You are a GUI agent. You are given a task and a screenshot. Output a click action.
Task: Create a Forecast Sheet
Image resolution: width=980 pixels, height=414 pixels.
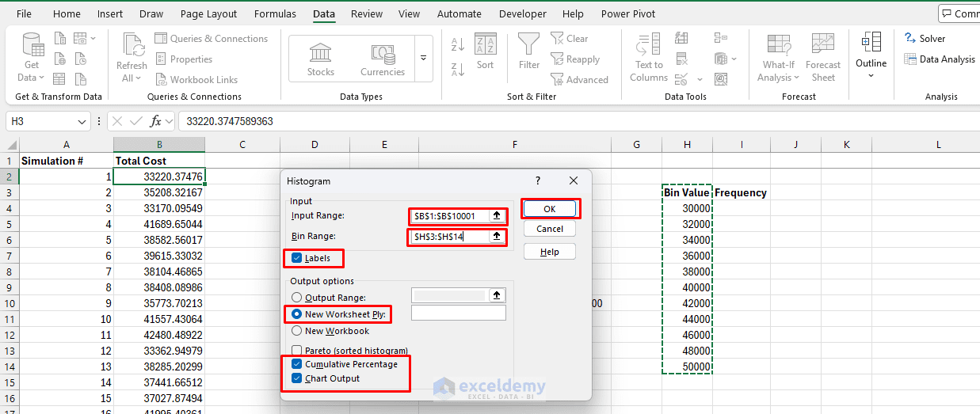pyautogui.click(x=823, y=57)
